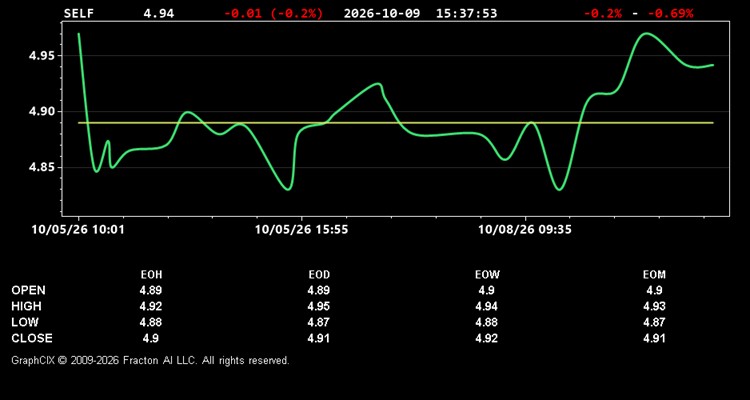Screen dimensions: 750x400
Task: Select the EOW column header
Action: (x=487, y=275)
